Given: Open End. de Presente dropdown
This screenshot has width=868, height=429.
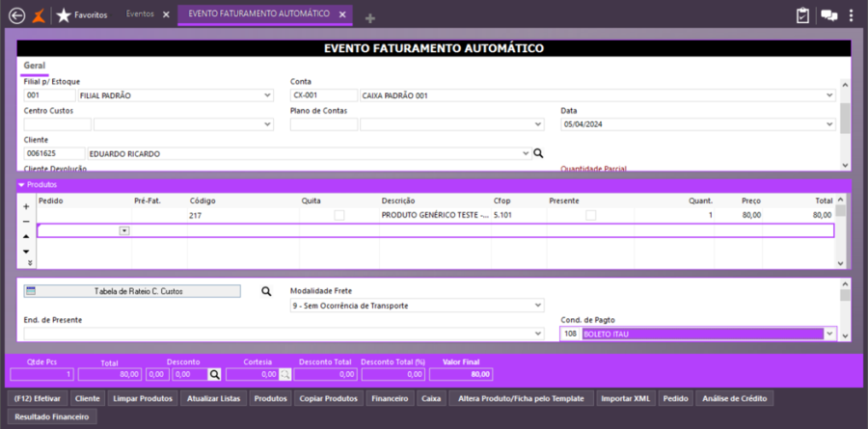Looking at the screenshot, I should point(538,334).
